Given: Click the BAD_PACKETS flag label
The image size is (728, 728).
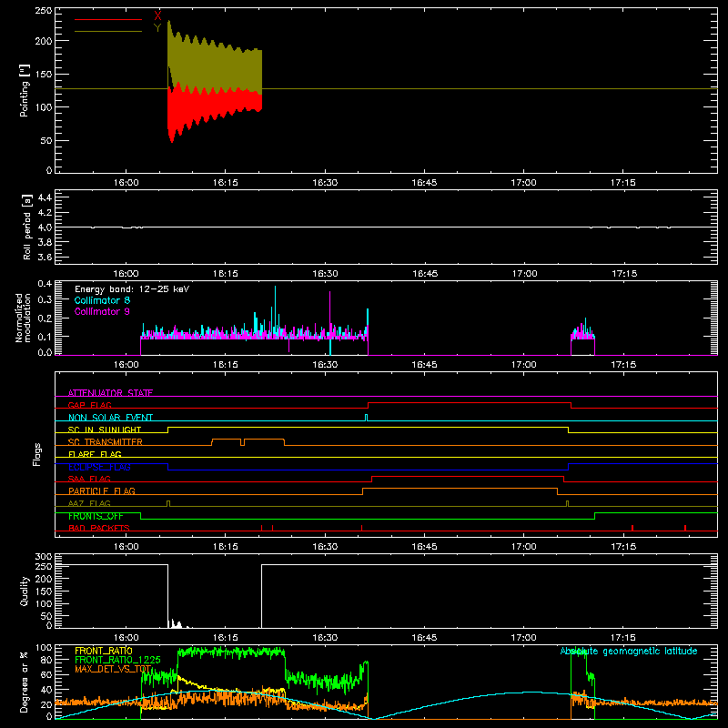Looking at the screenshot, I should click(99, 528).
